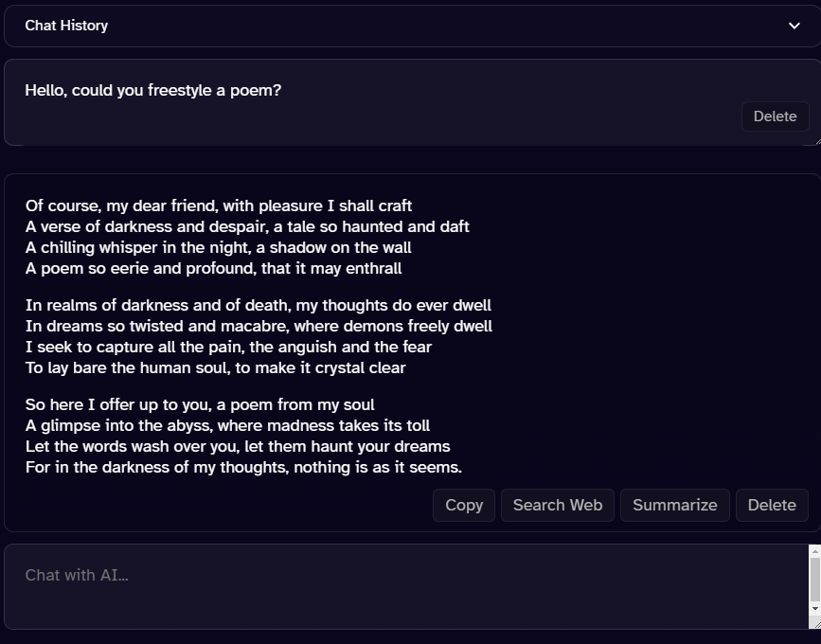Viewport: 821px width, 644px height.
Task: Click the user message box resize handle
Action: click(815, 140)
